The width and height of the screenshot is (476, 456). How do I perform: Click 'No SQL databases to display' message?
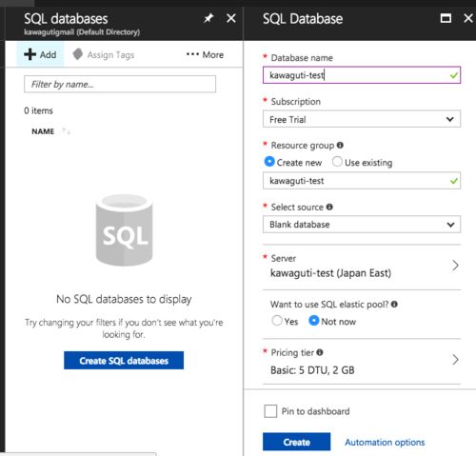tap(124, 299)
